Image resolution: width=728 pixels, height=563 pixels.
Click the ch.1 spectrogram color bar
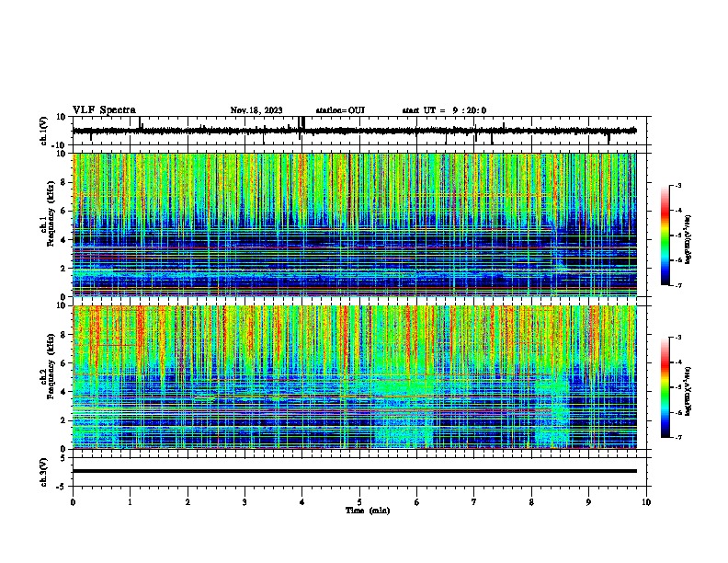click(x=665, y=236)
